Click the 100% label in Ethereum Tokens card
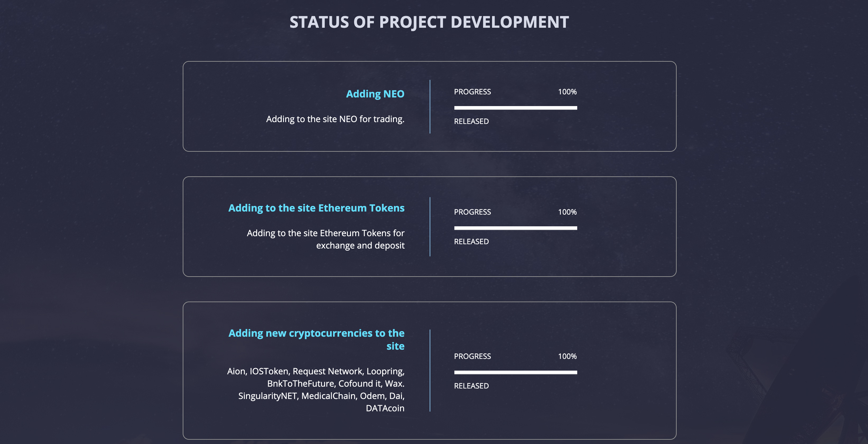Viewport: 868px width, 444px height. (567, 212)
